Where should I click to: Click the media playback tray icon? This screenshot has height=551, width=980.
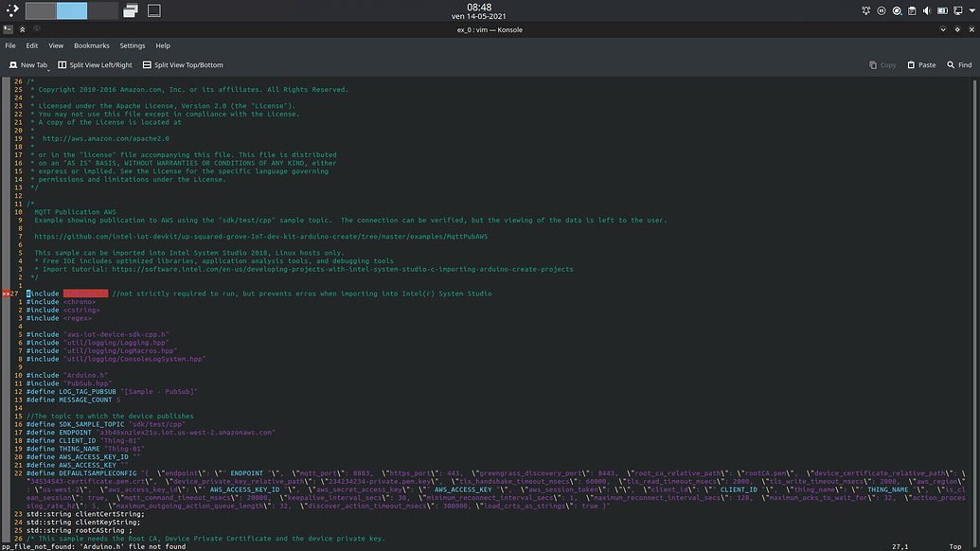(x=882, y=10)
